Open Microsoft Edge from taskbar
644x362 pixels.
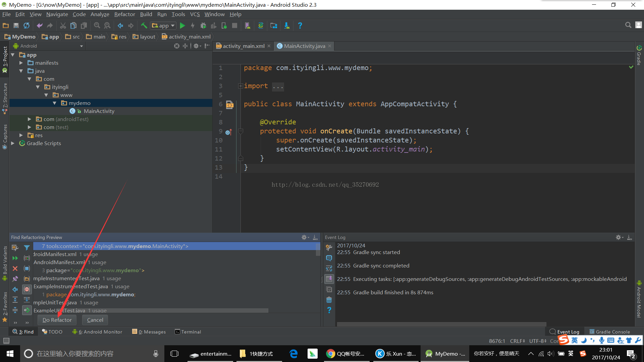coord(293,354)
